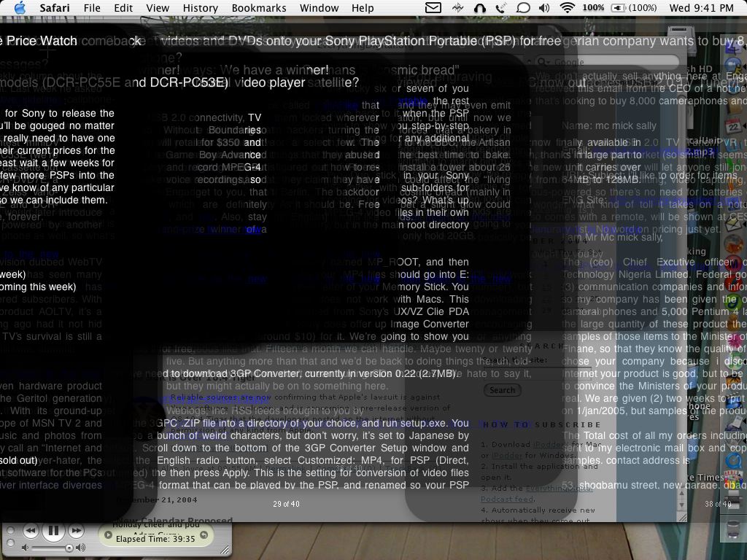This screenshot has height=560, width=747.
Task: Click the 2.mp3 file label on desktop
Action: [x=700, y=152]
